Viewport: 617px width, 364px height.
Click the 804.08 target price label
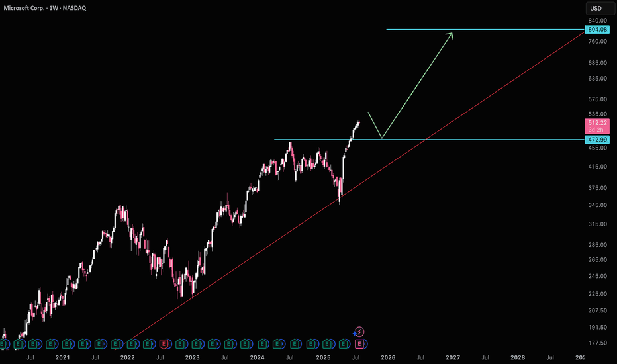pos(597,30)
